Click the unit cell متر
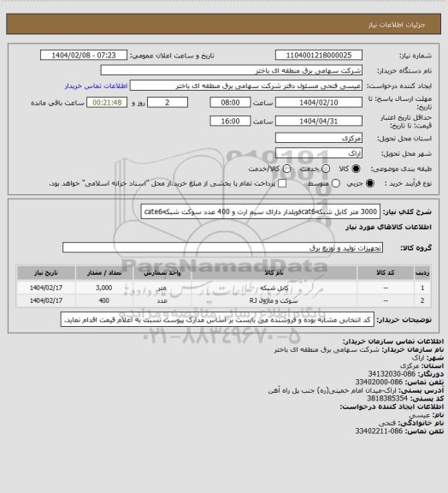Screen dimensions: 448x493 pyautogui.click(x=162, y=288)
